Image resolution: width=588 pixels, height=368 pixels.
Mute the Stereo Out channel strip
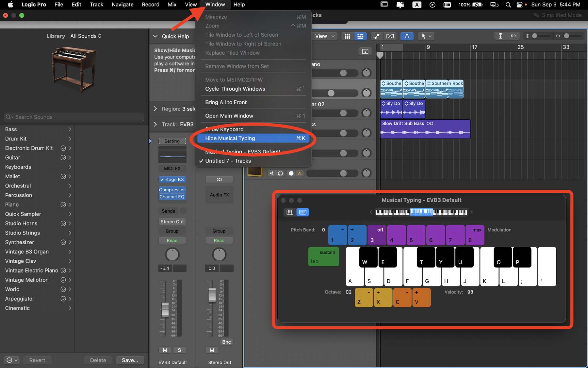coord(212,350)
